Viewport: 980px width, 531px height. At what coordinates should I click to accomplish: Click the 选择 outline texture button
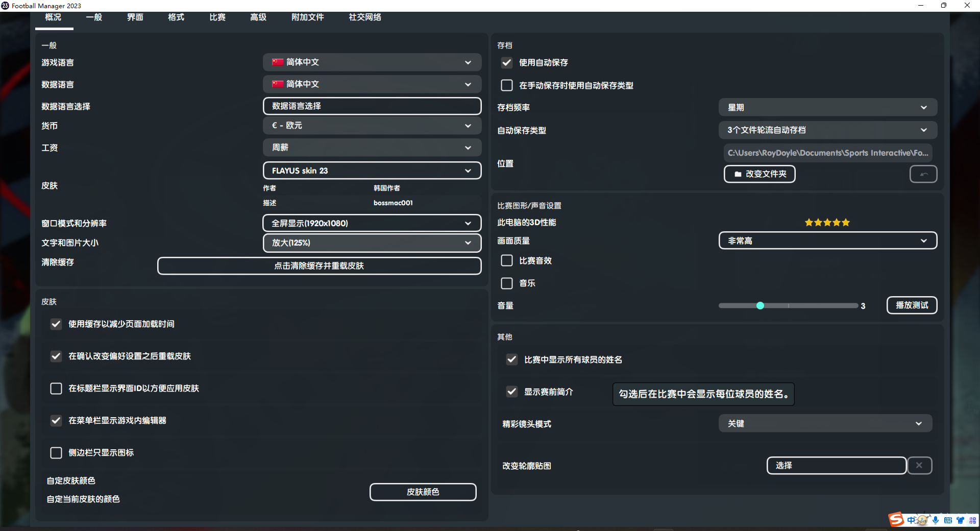[837, 466]
